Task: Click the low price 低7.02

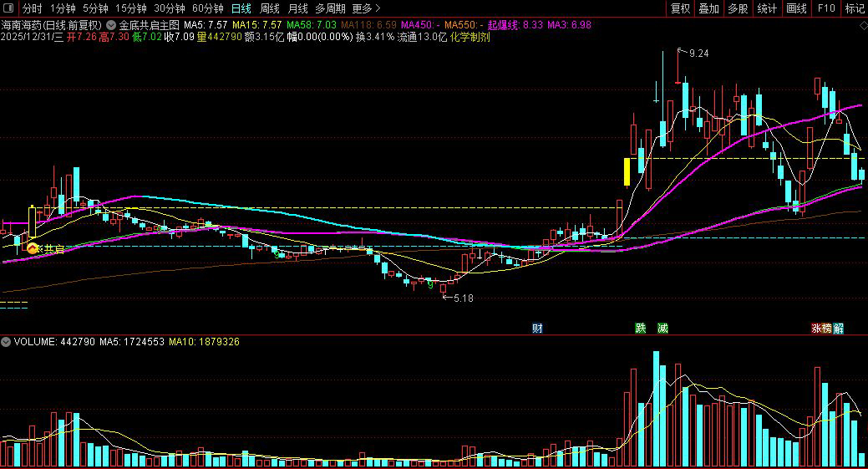Action: tap(147, 37)
